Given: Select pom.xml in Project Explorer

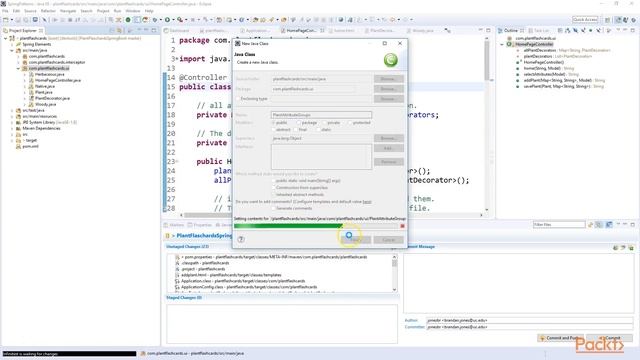Looking at the screenshot, I should (30, 146).
